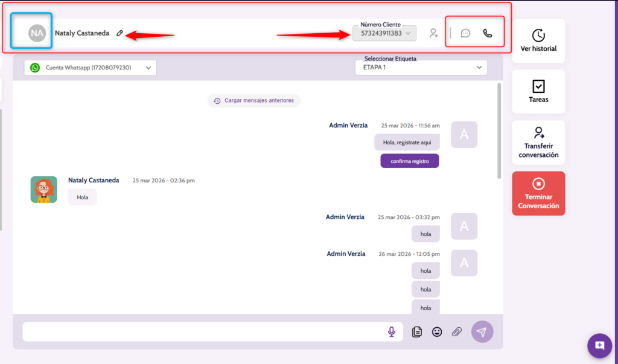618x364 pixels.
Task: Click the assign user icon next to number
Action: 433,33
